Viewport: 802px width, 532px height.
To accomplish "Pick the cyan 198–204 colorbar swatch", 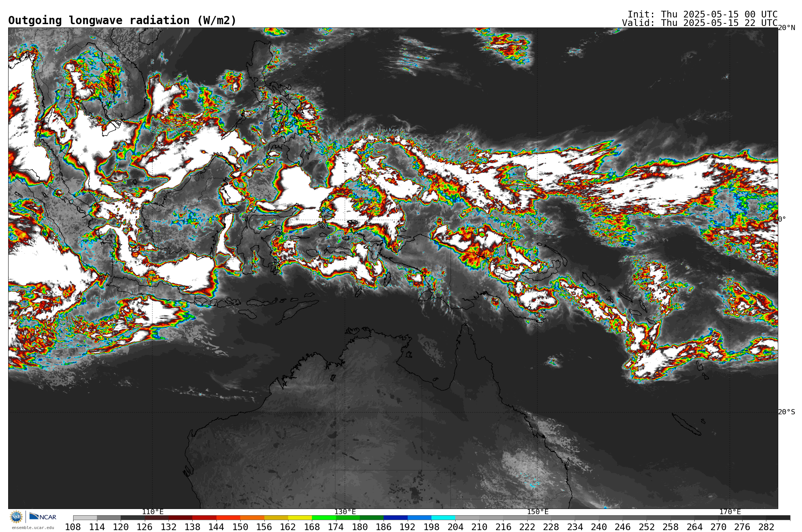I will pos(443,518).
